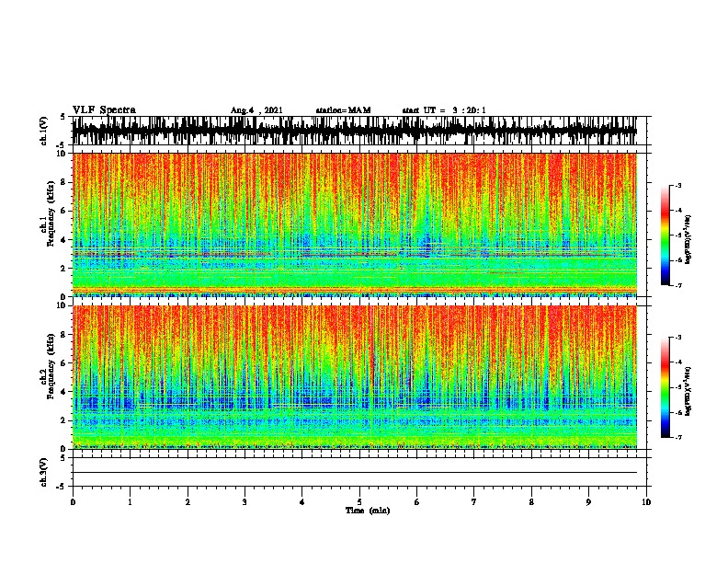
Task: Click the "8" kHz tick of ch.1 spectrogram
Action: 65,182
